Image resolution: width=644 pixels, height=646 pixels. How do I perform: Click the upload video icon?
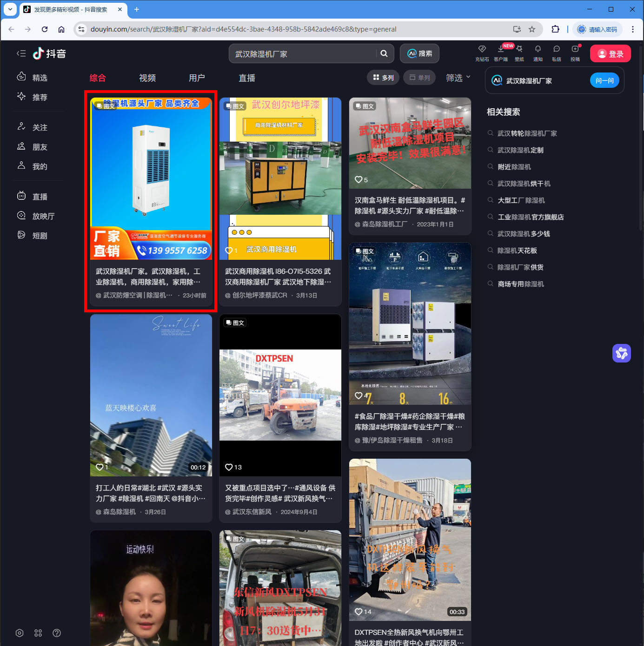(575, 49)
